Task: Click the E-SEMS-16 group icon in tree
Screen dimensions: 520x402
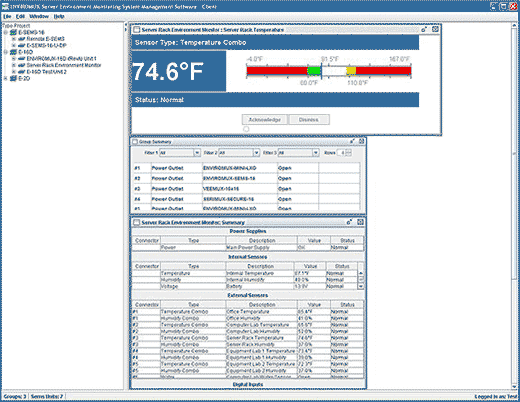Action: coord(13,32)
